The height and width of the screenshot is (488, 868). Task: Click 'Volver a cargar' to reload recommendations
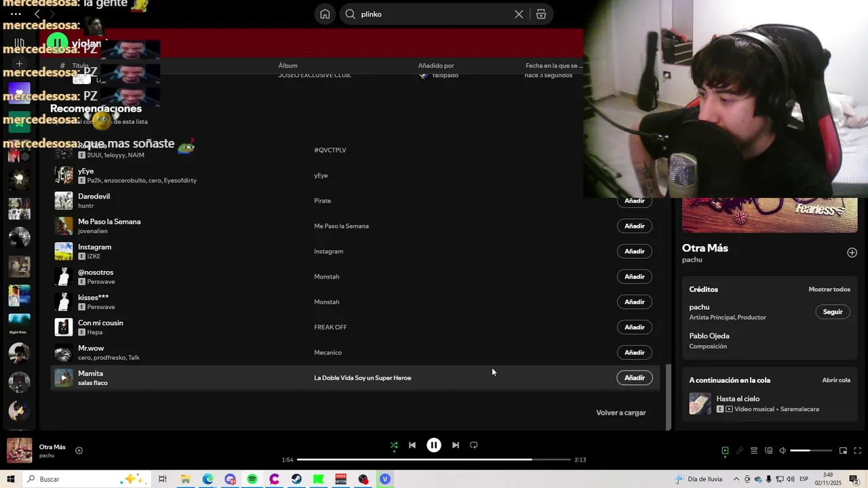pos(620,413)
